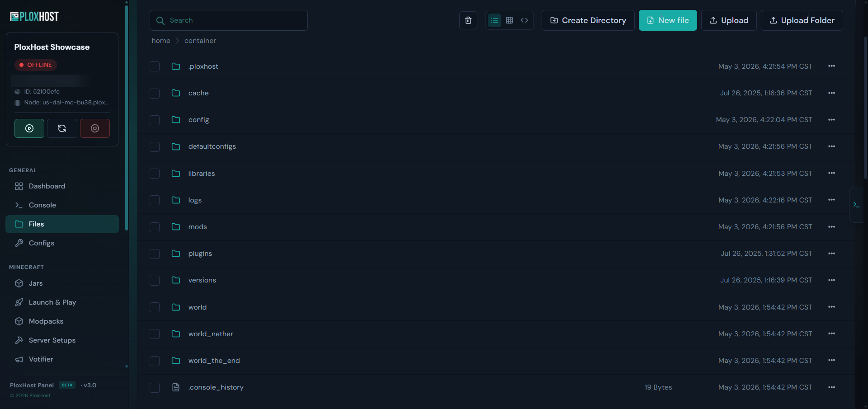Go to Dashboard in the sidebar

click(x=62, y=186)
